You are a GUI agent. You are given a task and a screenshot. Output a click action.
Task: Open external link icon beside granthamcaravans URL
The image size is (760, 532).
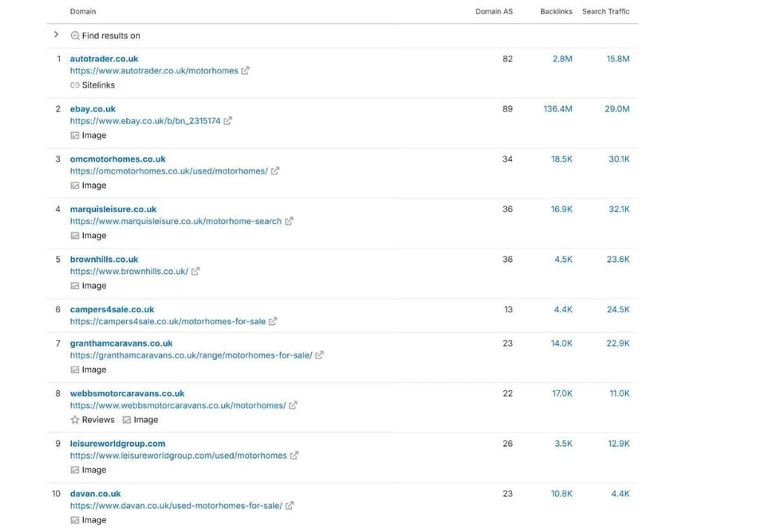pyautogui.click(x=319, y=355)
